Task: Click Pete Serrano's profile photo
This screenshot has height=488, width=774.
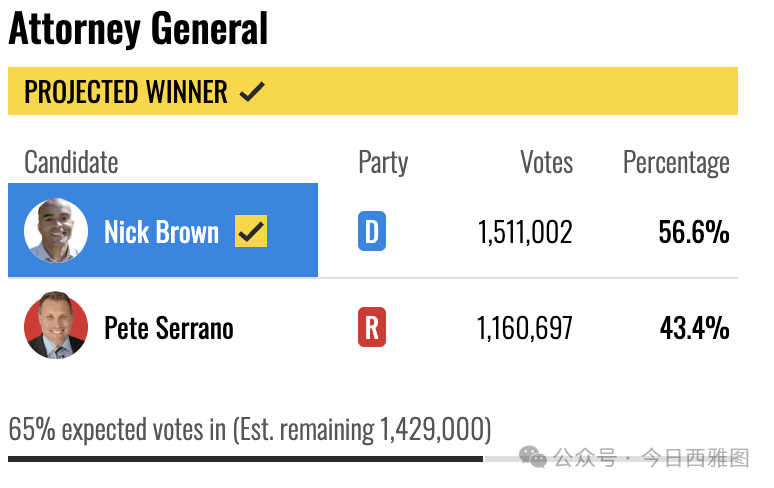Action: click(56, 325)
